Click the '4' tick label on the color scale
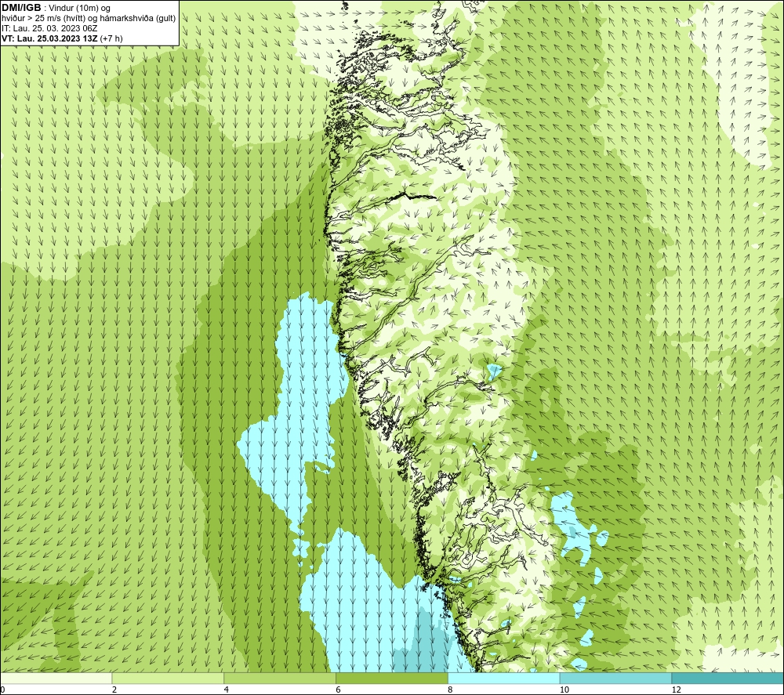 [x=227, y=690]
